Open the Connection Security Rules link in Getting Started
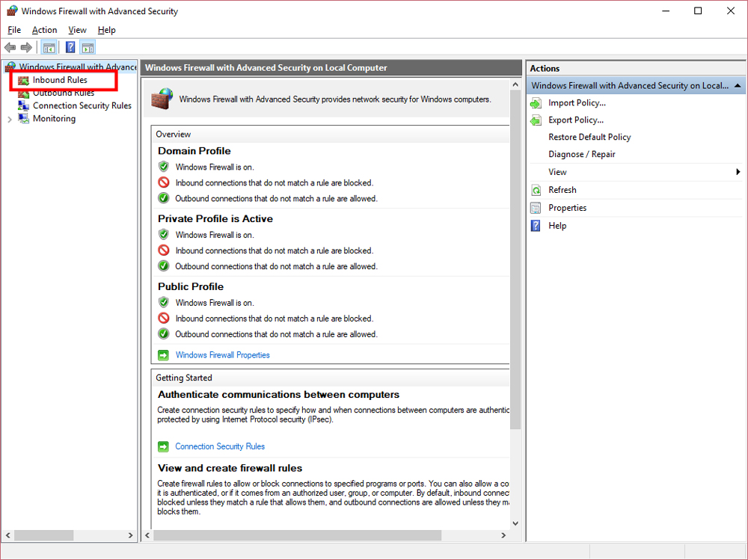This screenshot has height=560, width=748. pos(220,446)
